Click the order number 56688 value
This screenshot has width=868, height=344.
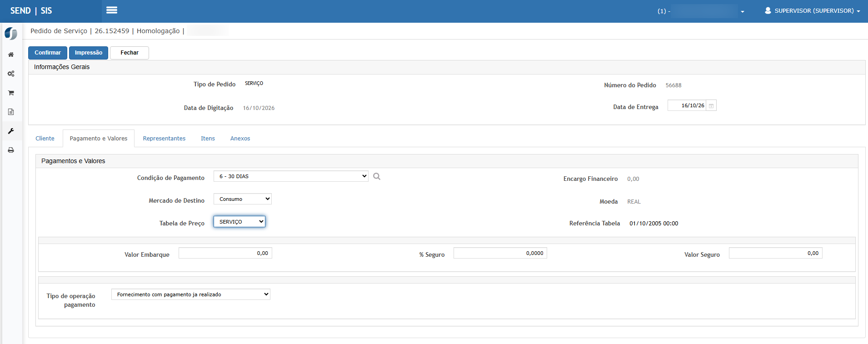[673, 85]
